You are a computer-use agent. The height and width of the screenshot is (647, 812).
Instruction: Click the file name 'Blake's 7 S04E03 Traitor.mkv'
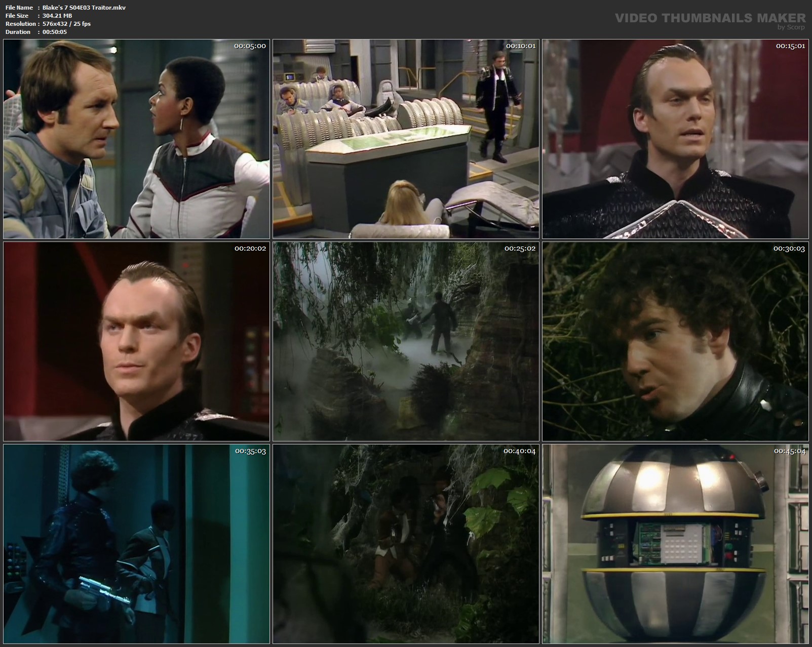point(84,8)
